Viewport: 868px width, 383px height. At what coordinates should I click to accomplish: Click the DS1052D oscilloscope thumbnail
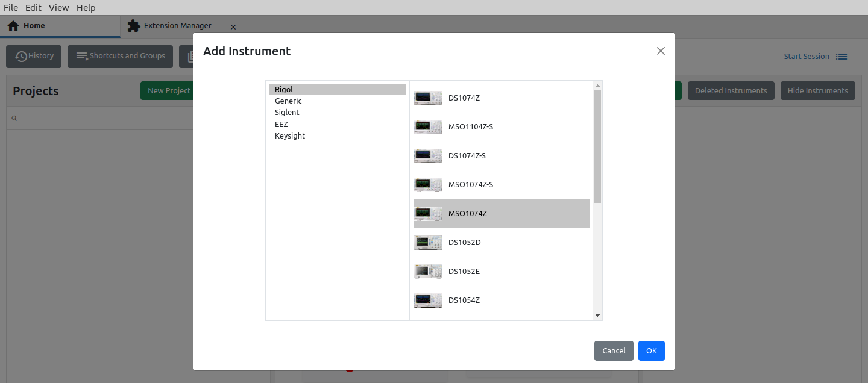point(428,243)
